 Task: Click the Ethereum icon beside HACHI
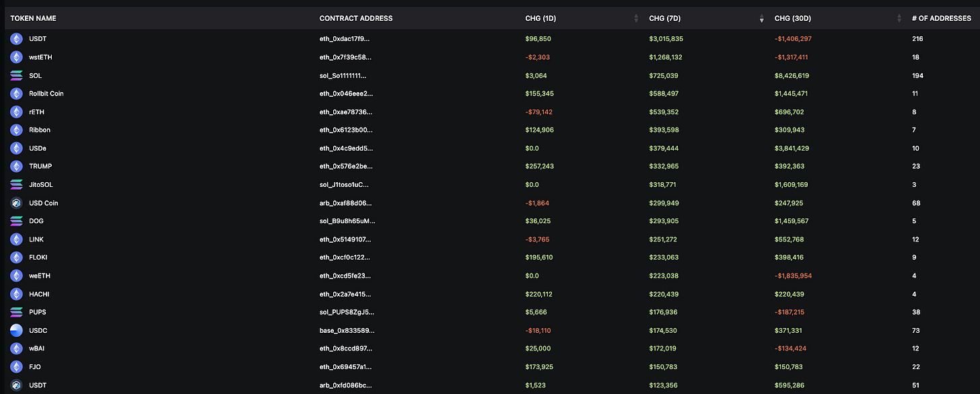point(16,294)
